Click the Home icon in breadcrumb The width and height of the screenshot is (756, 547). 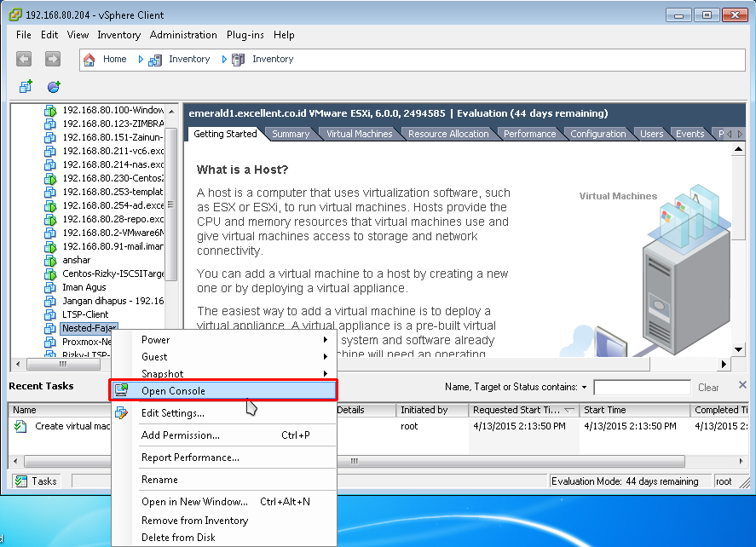pos(89,60)
